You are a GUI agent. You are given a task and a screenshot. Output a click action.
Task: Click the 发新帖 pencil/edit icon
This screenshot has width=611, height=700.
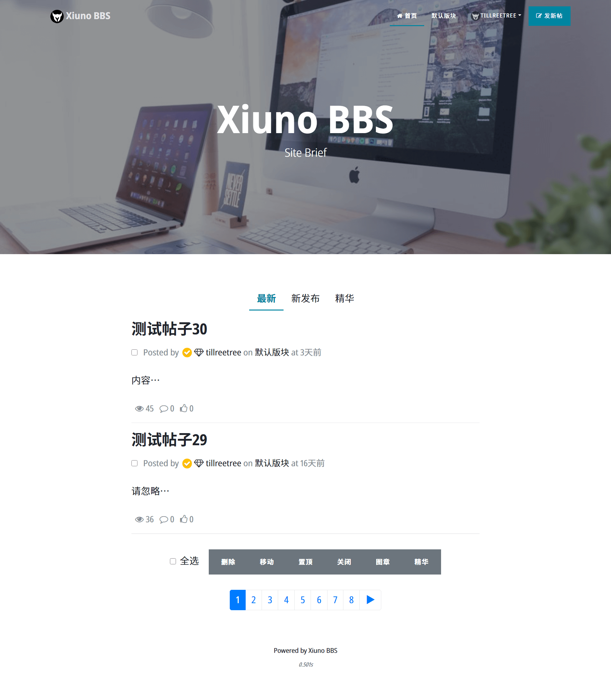coord(538,16)
